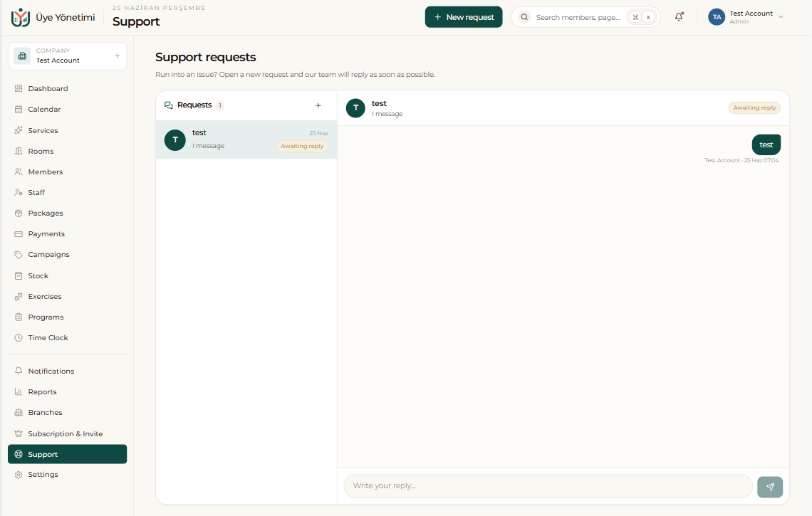Click the K shortcut key hint
The image size is (812, 516).
point(648,17)
